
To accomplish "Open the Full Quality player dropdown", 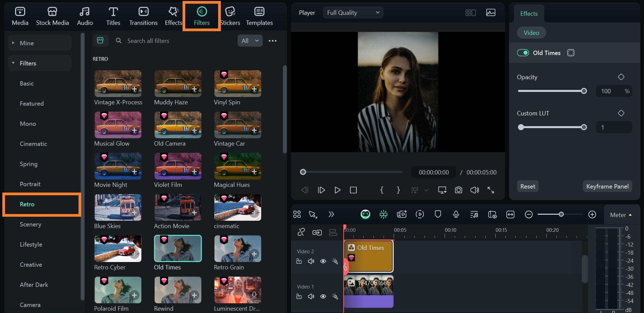I will coord(353,12).
